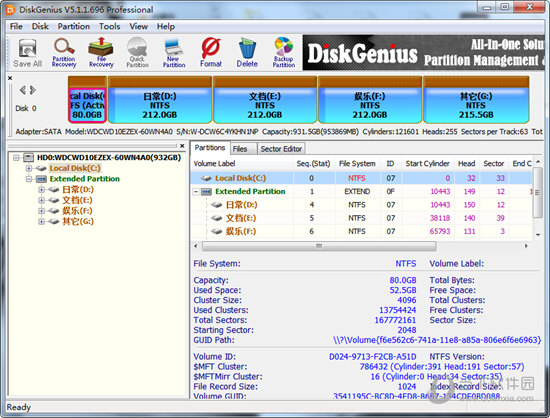Screen dimensions: 550x418
Task: Open the Backup Partition tool
Action: 283,53
